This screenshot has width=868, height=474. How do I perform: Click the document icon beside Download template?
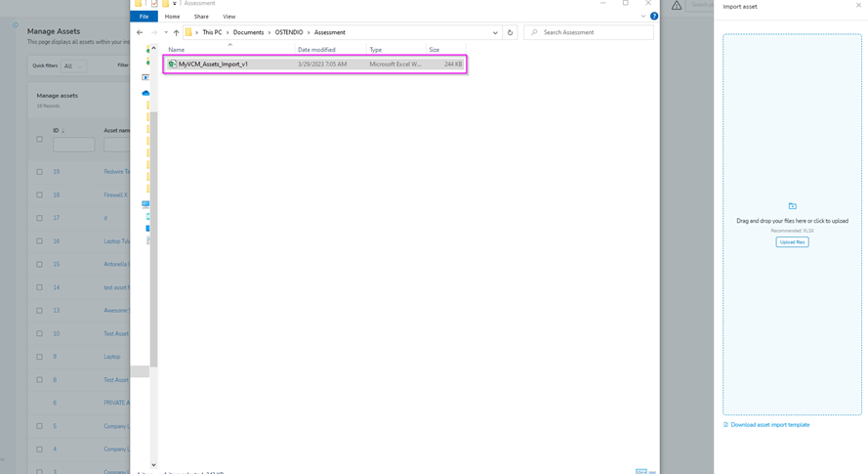pos(725,425)
